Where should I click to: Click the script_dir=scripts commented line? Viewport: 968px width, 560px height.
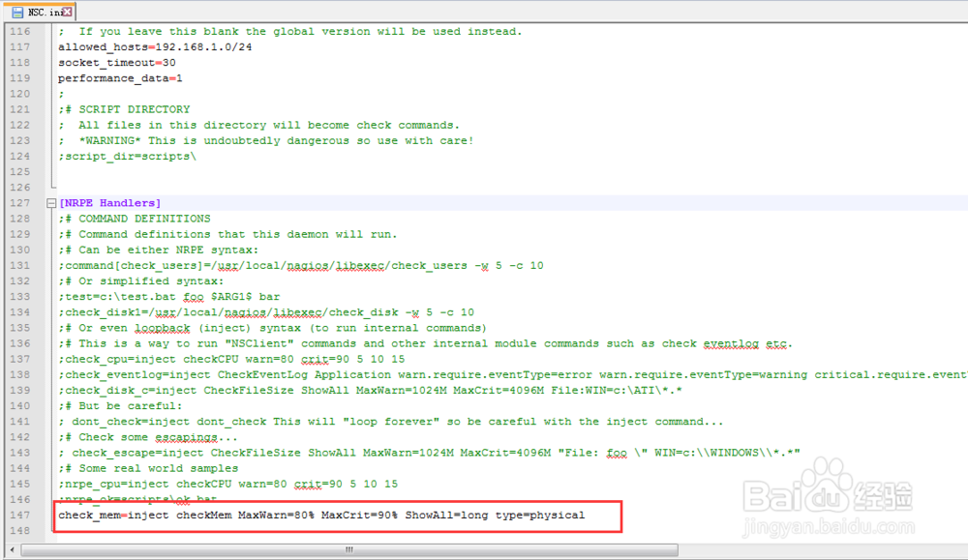(126, 156)
